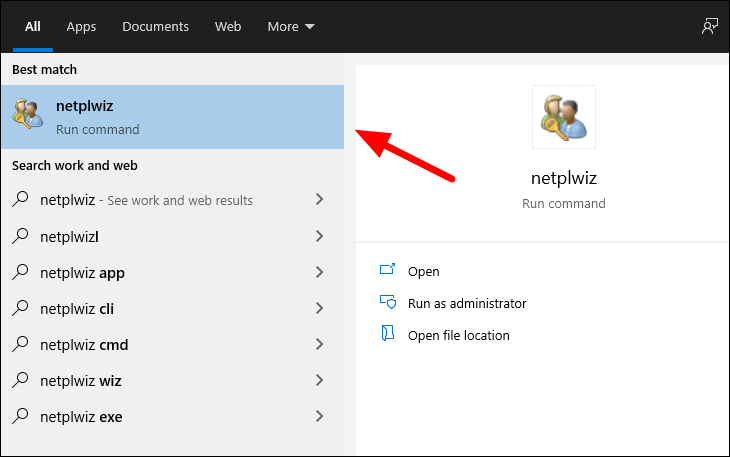This screenshot has height=457, width=730.
Task: Expand the chevron for netplwiz wiz suggestion
Action: pos(319,380)
